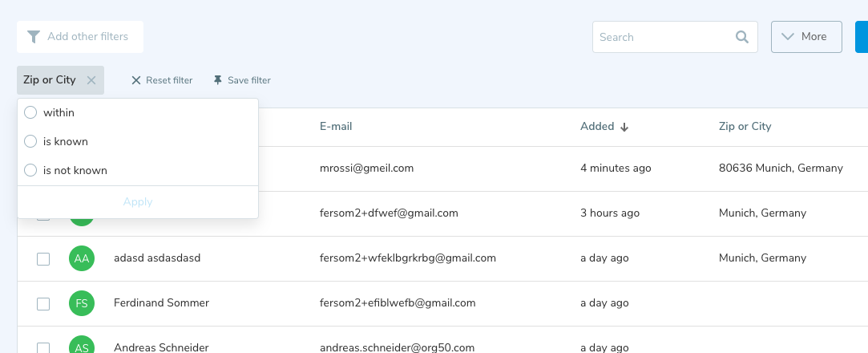The width and height of the screenshot is (868, 353).
Task: Select the 'is known' radio option
Action: coord(30,141)
